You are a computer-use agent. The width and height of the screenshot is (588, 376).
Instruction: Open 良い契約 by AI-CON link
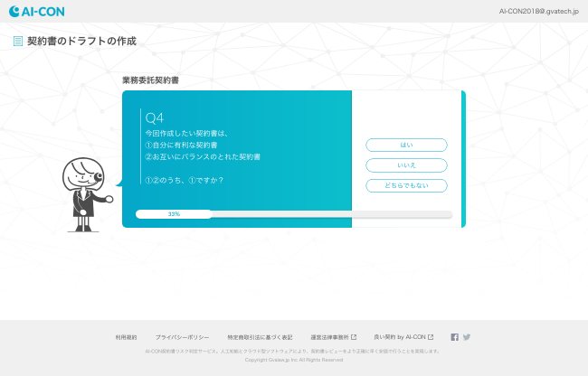pos(399,337)
